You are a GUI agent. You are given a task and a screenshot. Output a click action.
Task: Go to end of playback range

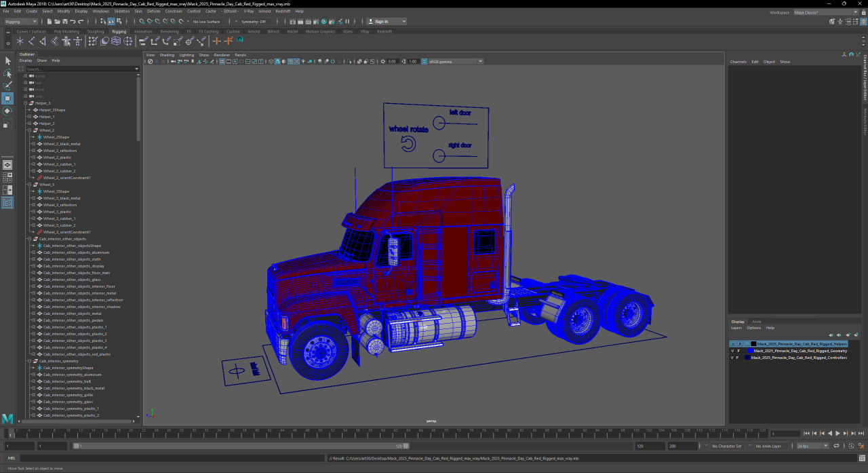click(x=861, y=434)
